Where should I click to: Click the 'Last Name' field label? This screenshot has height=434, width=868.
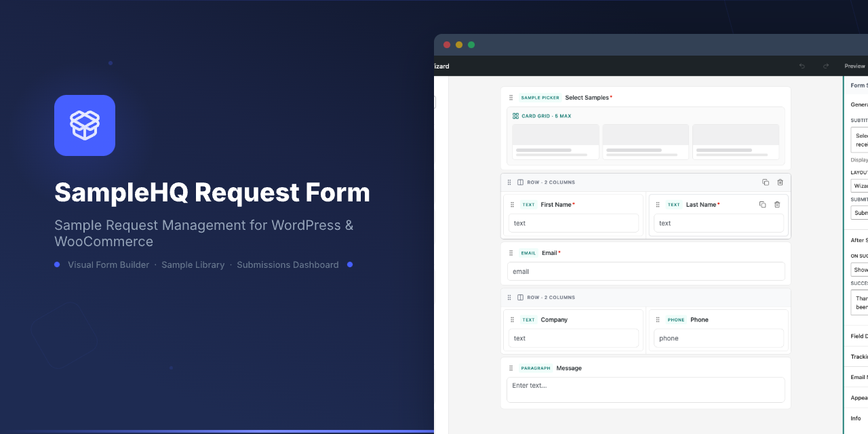point(701,205)
